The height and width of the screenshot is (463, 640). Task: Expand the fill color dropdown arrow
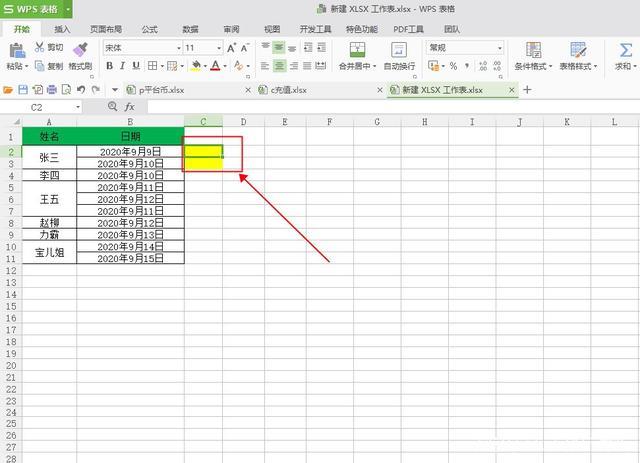[x=205, y=66]
